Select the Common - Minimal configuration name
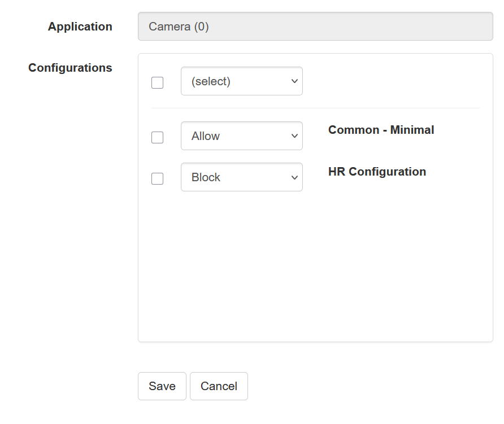This screenshot has height=424, width=504. 381,130
